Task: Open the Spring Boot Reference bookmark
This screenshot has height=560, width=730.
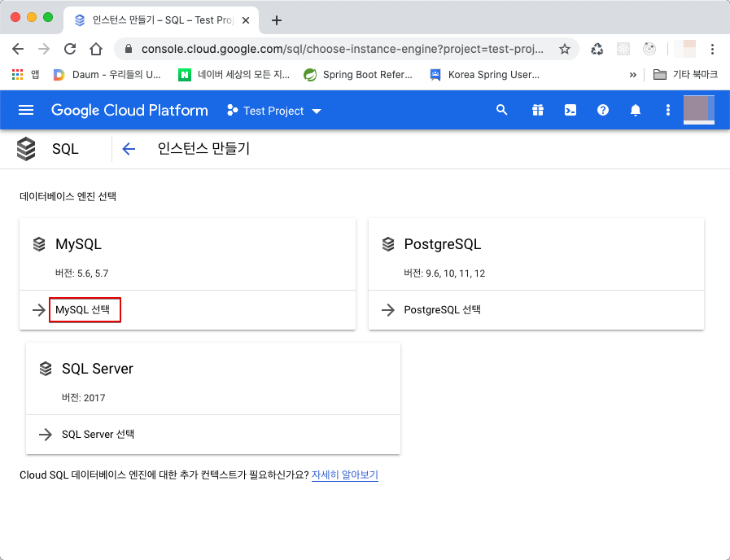Action: click(x=358, y=75)
